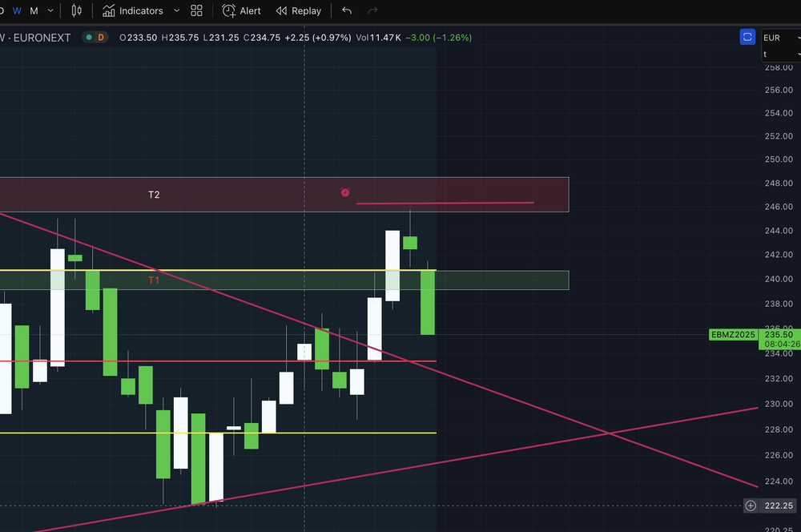Select the short pink line inside T2 zone
The height and width of the screenshot is (532, 801).
[x=445, y=203]
